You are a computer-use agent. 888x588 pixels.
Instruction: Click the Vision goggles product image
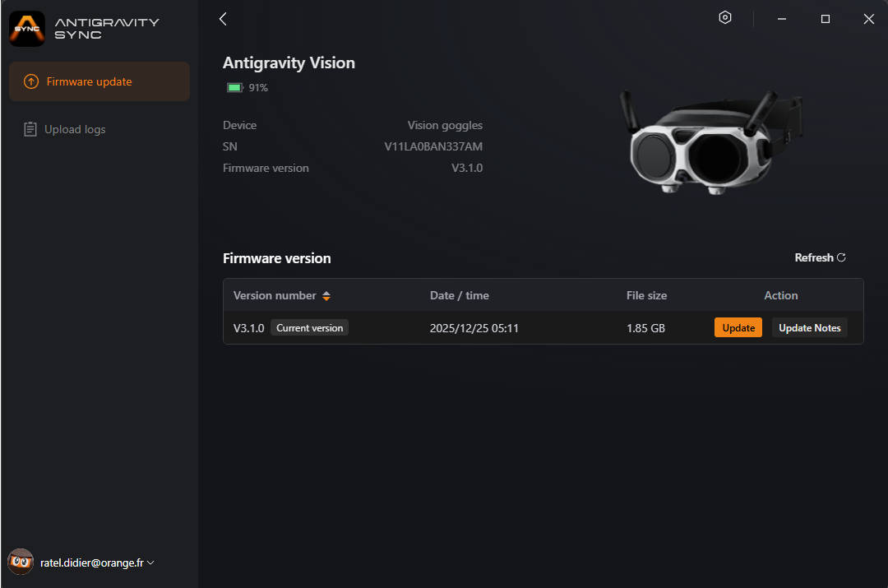(x=710, y=143)
